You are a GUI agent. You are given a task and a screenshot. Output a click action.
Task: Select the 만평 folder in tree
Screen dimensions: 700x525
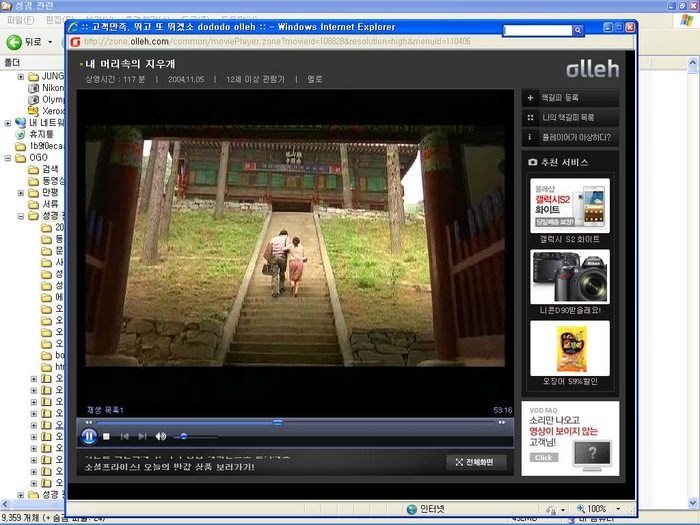pos(43,192)
